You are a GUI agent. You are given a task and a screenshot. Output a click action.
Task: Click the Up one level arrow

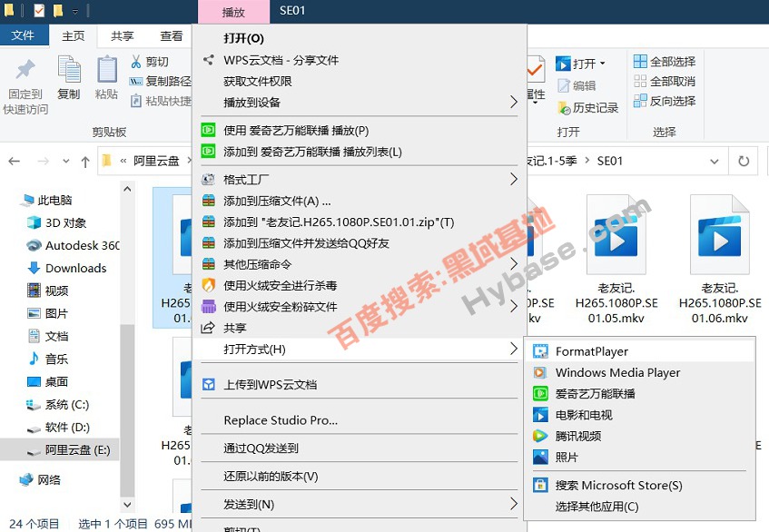click(x=85, y=162)
